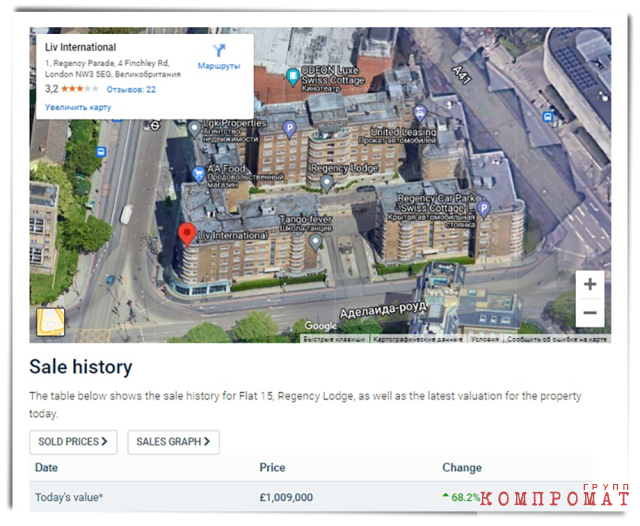Click the Tango-fever dance school pin

(315, 243)
